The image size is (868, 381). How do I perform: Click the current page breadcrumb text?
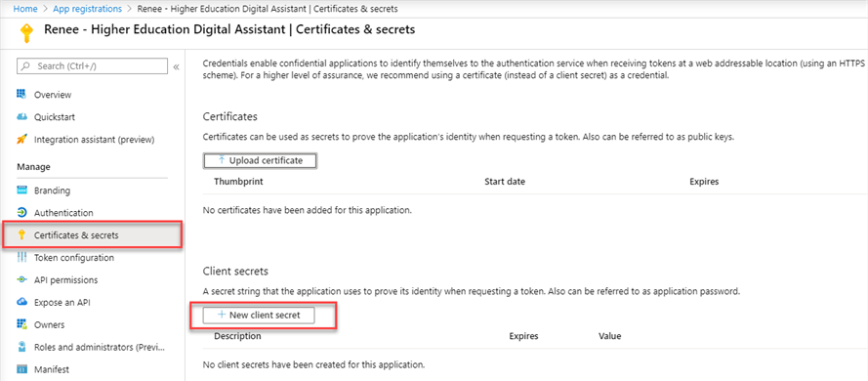268,9
